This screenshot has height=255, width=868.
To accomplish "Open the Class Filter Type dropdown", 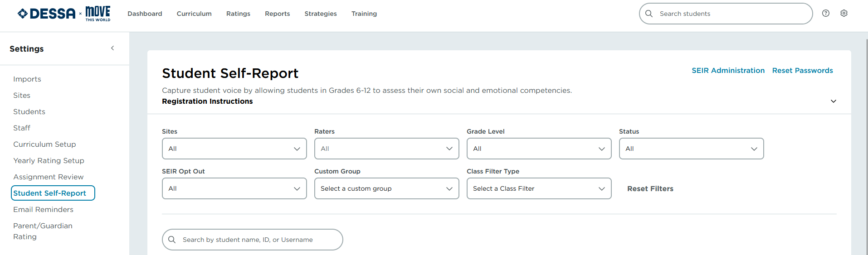I will coord(539,188).
